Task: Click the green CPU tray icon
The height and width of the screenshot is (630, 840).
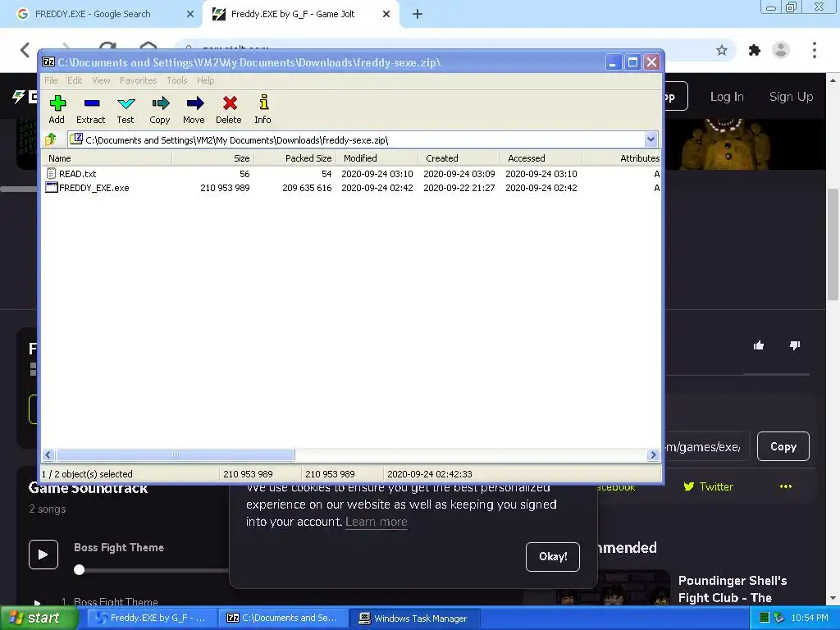Action: click(x=765, y=618)
